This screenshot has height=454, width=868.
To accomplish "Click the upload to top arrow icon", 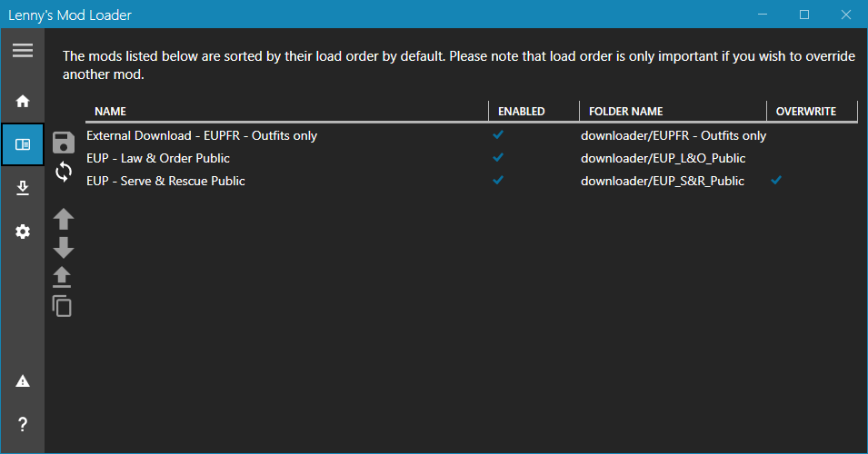I will point(63,277).
